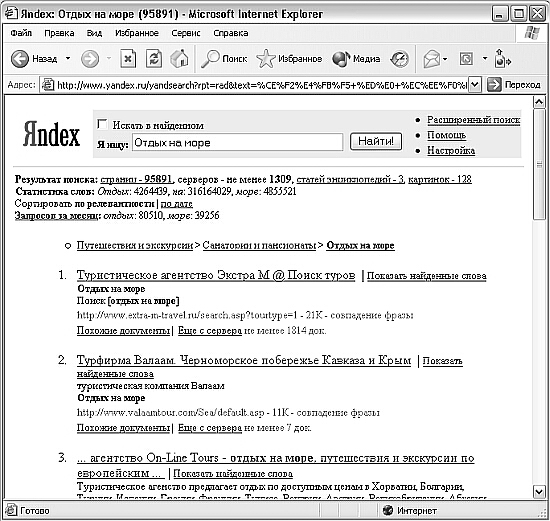Image resolution: width=550 pixels, height=521 pixels.
Task: Go to the Home page icon
Action: [179, 58]
